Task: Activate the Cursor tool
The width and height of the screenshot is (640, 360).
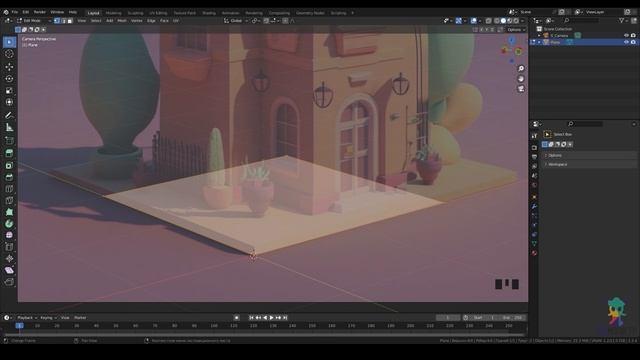Action: tap(9, 53)
